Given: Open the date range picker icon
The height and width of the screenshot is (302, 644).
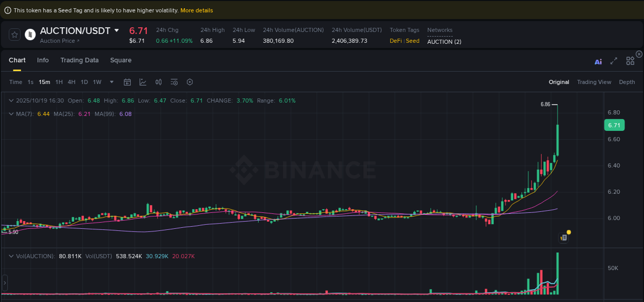Looking at the screenshot, I should (127, 81).
